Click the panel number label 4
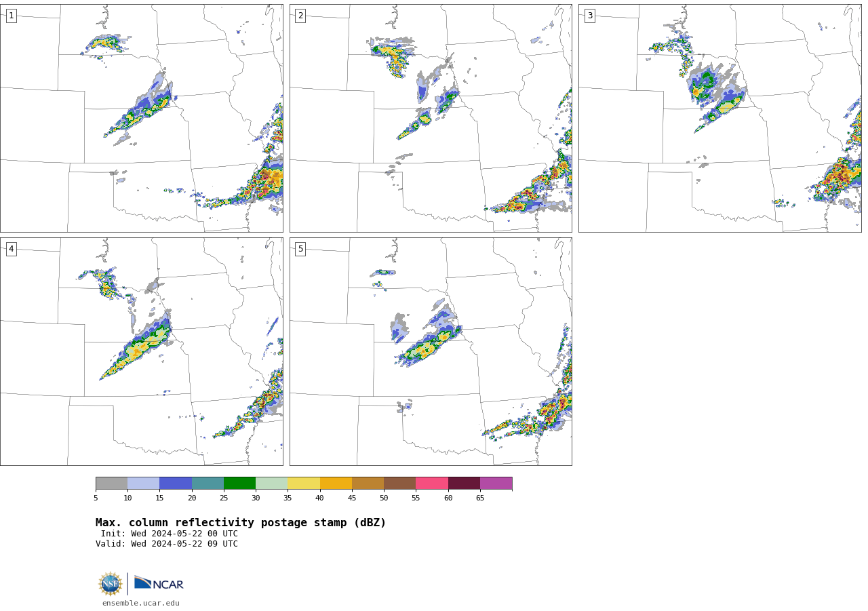The image size is (868, 611). tap(11, 249)
